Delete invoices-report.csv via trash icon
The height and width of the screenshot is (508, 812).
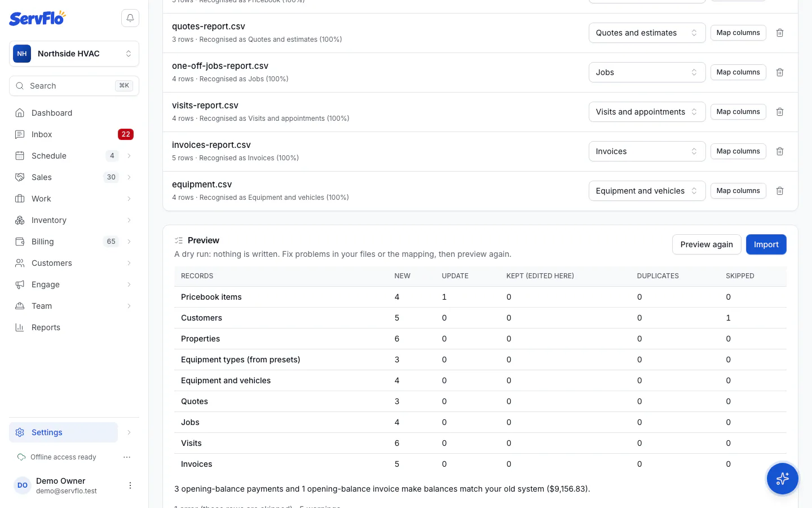click(x=780, y=151)
